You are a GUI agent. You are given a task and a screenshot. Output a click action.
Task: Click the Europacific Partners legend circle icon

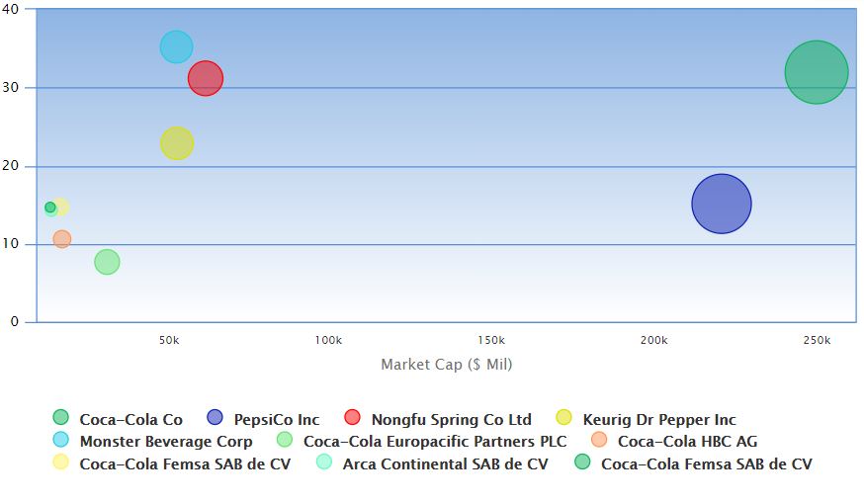tap(285, 441)
